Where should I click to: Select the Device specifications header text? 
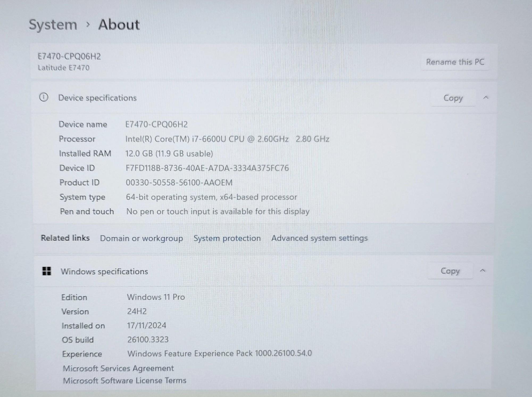pyautogui.click(x=97, y=98)
